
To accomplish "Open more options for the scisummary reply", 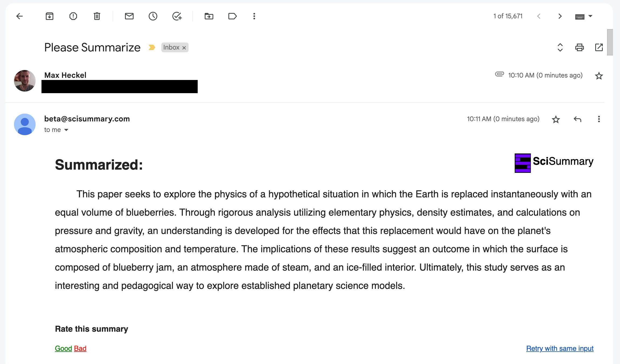I will [x=599, y=119].
